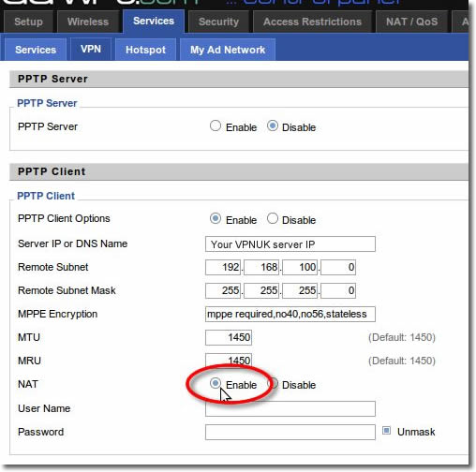Open the NAT / QoS tab
476x472 pixels.
411,22
